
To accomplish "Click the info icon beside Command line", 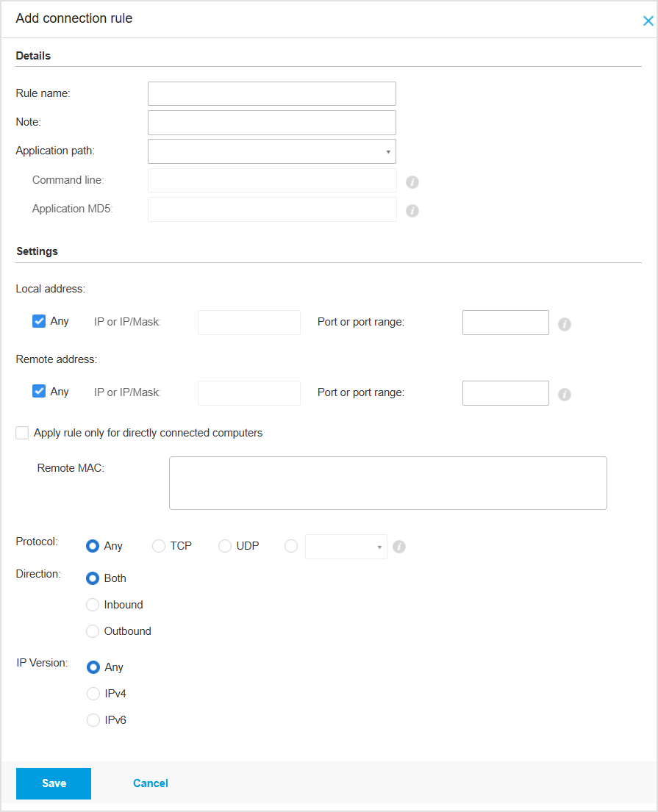I will coord(412,182).
